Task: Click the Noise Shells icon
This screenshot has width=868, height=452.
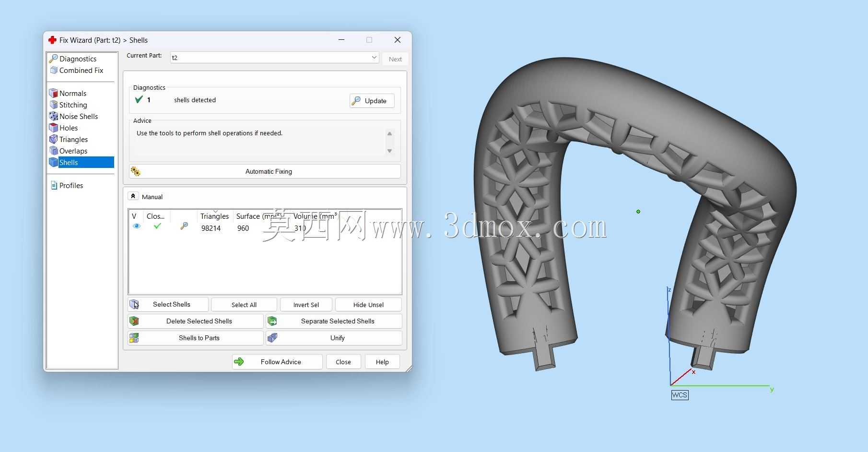Action: point(54,116)
